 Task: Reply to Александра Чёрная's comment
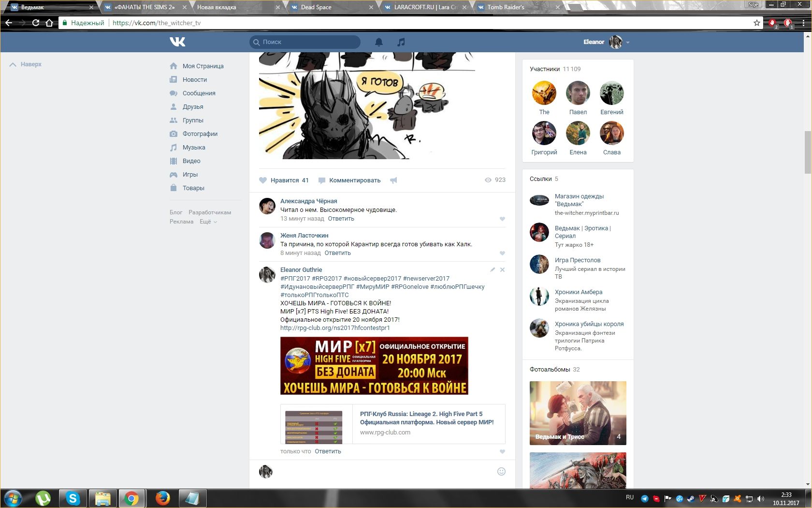click(341, 219)
